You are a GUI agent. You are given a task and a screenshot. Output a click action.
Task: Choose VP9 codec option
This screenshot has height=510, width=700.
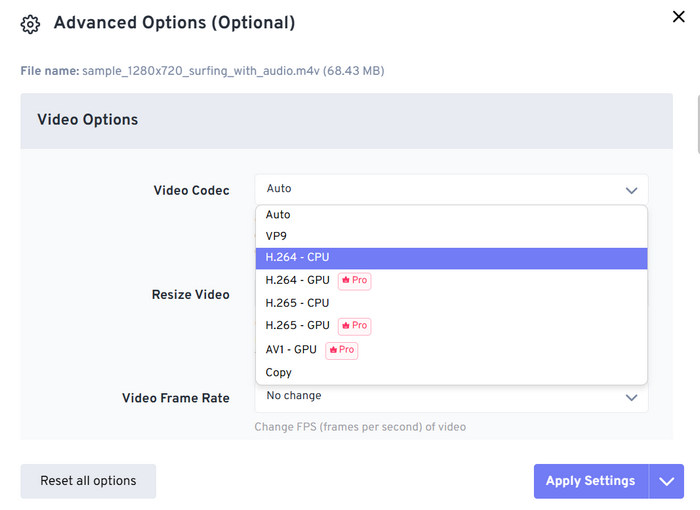pos(277,237)
